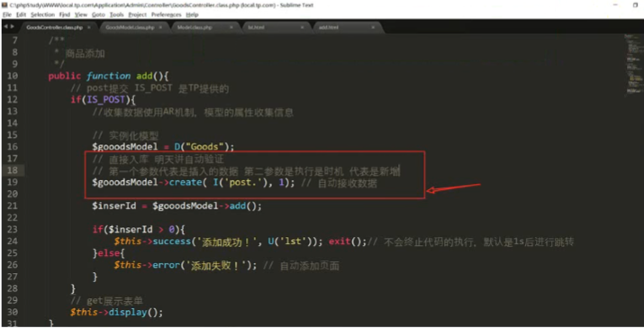
Task: Open the View menu
Action: [x=81, y=14]
